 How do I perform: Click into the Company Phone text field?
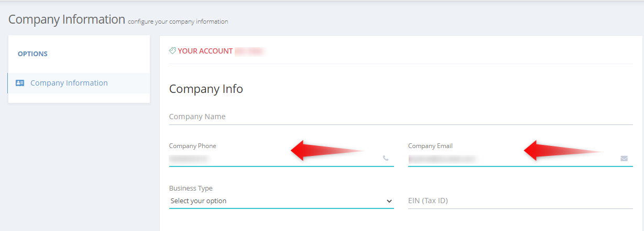tap(281, 158)
